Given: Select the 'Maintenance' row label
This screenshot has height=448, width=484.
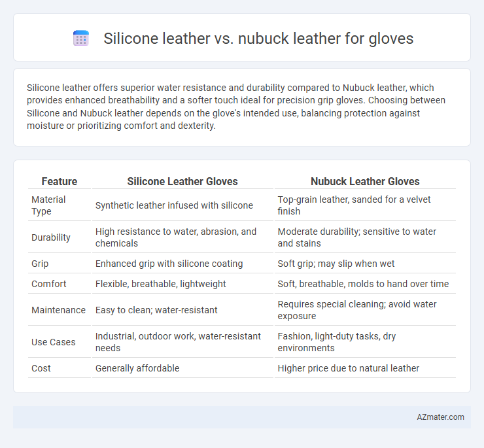Looking at the screenshot, I should coord(60,310).
